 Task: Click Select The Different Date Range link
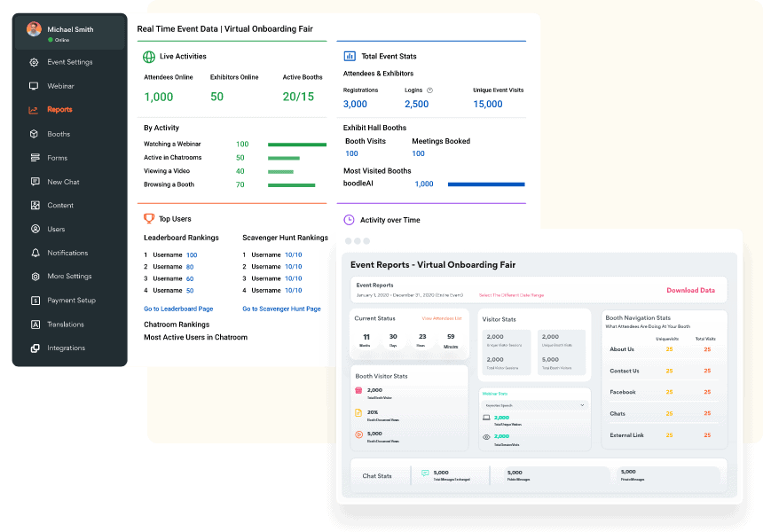tap(511, 295)
